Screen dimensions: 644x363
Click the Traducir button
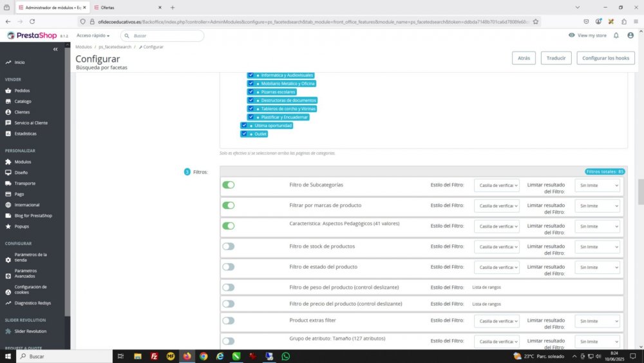click(556, 58)
